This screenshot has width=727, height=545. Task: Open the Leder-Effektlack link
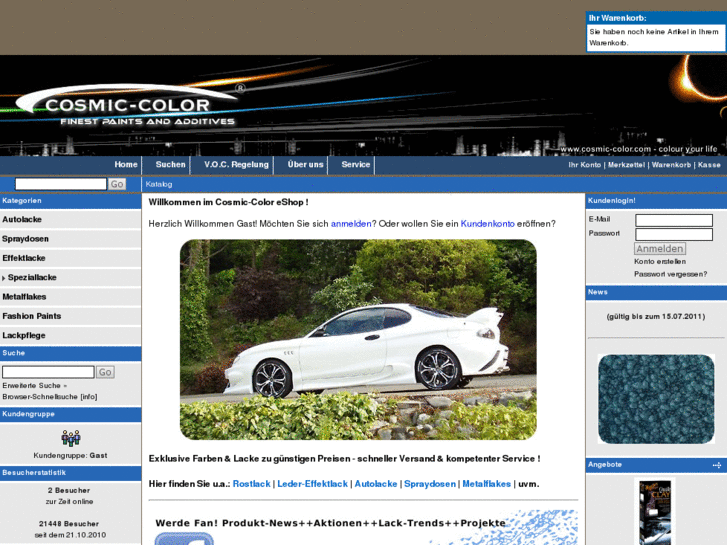pos(312,484)
